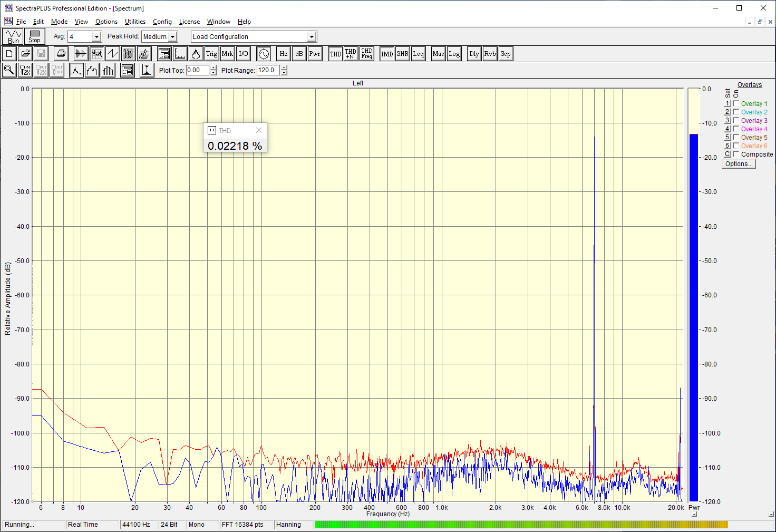Open the Scp scope utility button

506,54
